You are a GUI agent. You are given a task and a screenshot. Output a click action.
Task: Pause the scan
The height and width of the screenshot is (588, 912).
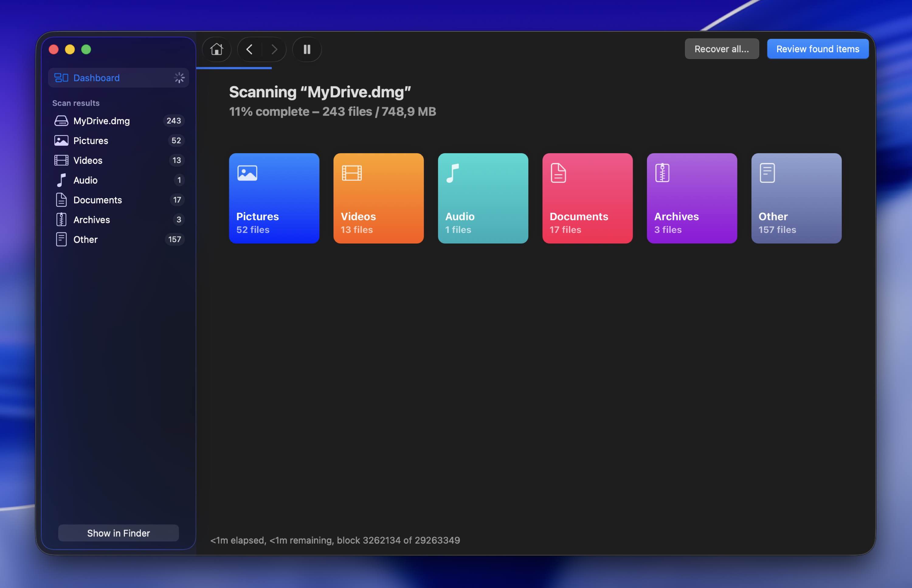[307, 49]
